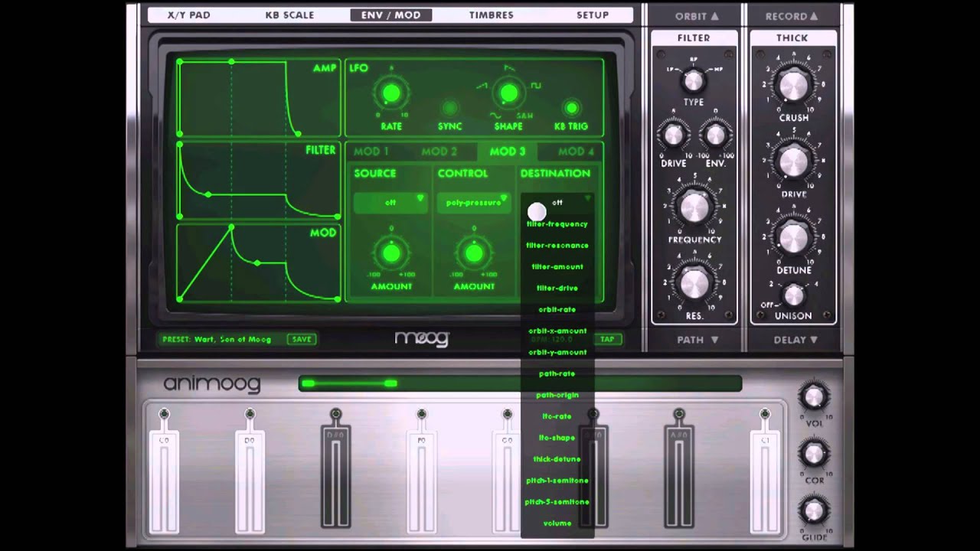Screen dimensions: 980x551
Task: Open the CONTROL poly-pressure dropdown
Action: (473, 203)
